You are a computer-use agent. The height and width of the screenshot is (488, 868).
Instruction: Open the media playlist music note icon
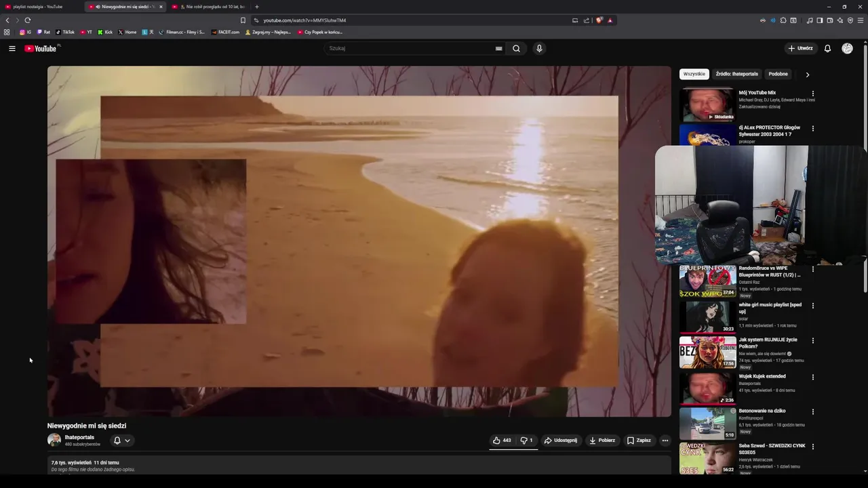click(810, 20)
